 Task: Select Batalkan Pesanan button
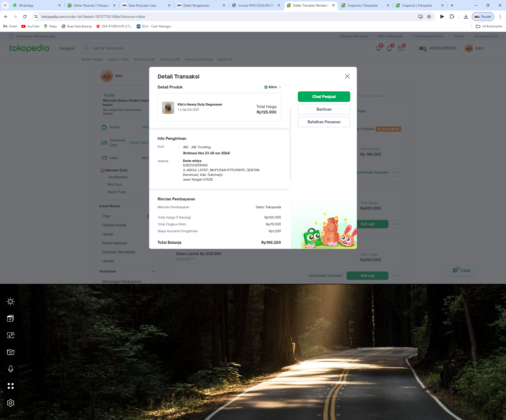[324, 122]
